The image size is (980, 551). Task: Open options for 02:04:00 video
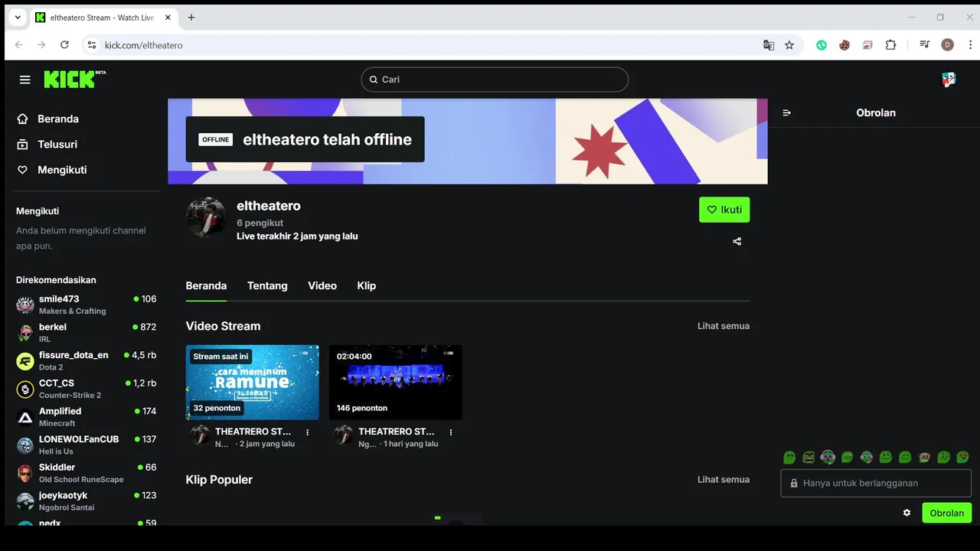[x=451, y=432]
